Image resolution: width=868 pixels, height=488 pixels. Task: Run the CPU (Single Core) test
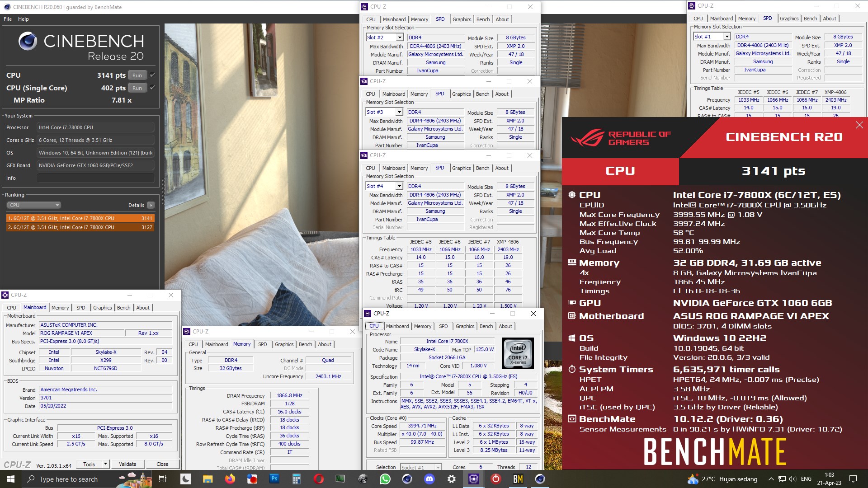click(x=137, y=88)
